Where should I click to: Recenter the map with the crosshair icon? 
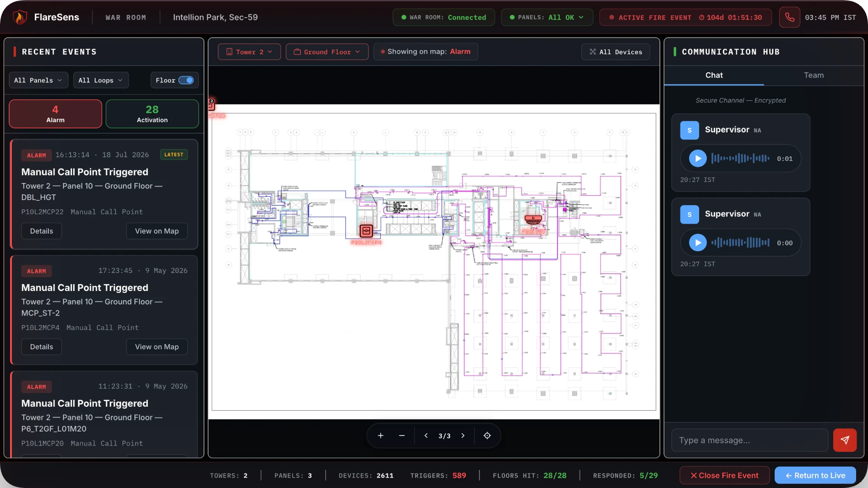point(487,436)
